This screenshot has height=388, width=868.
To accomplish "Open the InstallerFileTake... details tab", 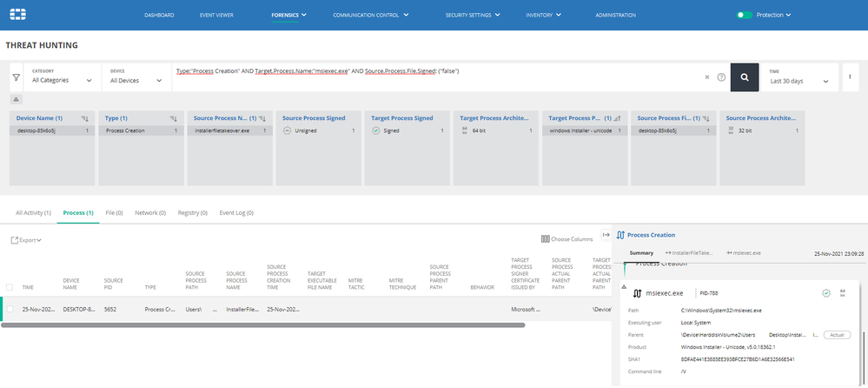I will 689,253.
